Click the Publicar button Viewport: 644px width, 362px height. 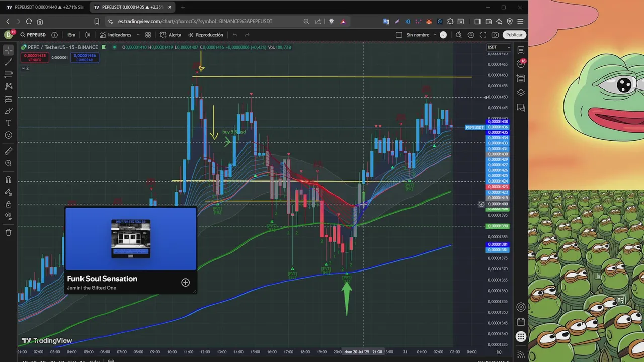point(514,35)
